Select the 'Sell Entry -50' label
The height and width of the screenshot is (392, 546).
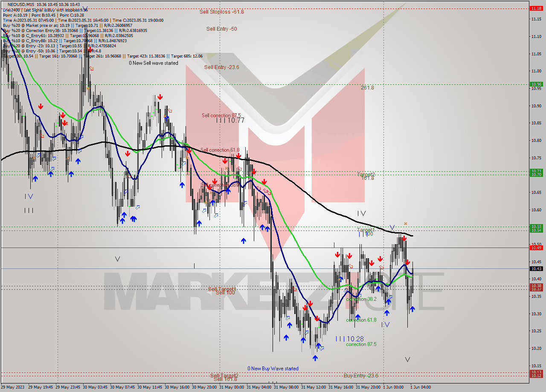[x=221, y=29]
